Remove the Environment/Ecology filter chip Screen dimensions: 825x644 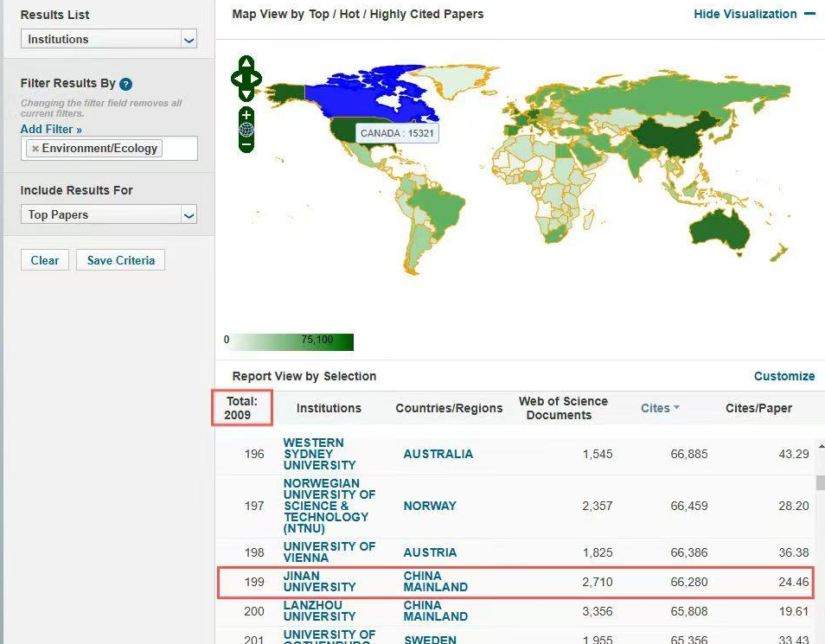click(35, 149)
